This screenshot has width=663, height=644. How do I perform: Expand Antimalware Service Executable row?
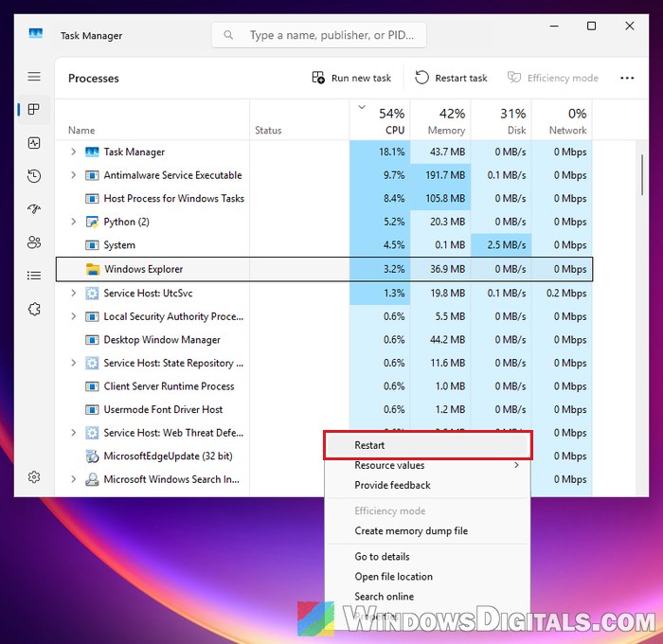[x=73, y=174]
